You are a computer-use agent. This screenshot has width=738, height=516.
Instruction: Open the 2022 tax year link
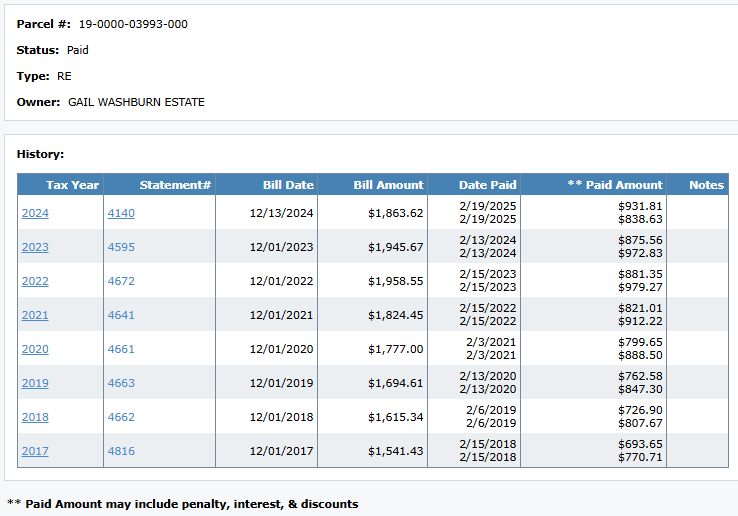(35, 281)
